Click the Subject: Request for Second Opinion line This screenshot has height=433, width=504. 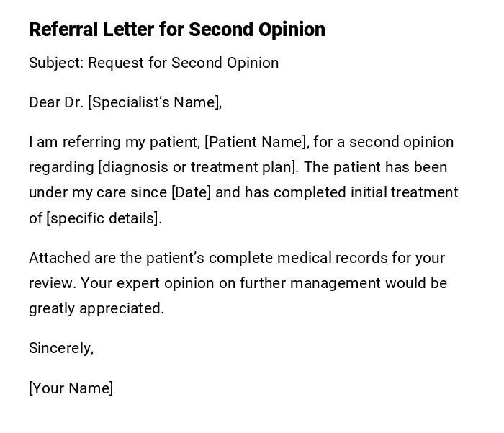(153, 63)
